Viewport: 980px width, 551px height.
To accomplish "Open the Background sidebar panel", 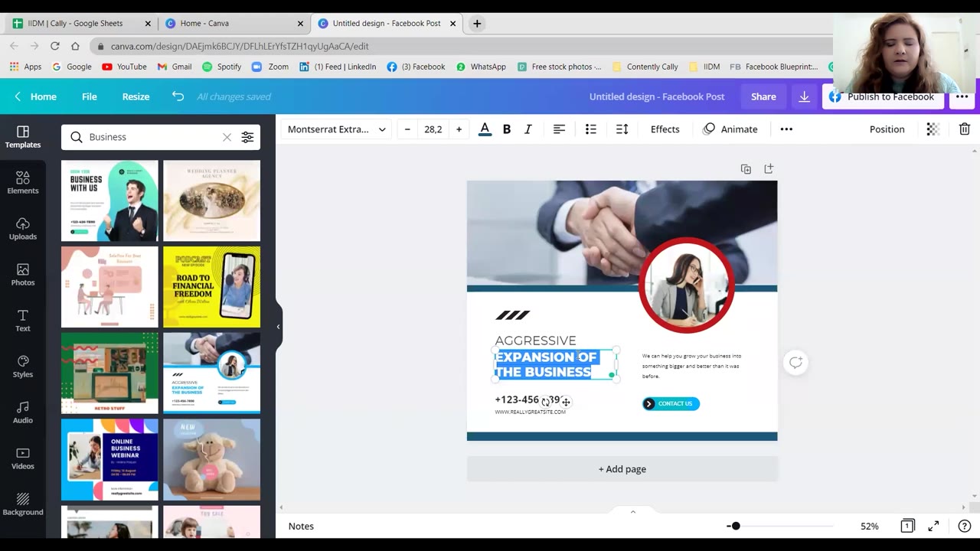I will point(23,504).
